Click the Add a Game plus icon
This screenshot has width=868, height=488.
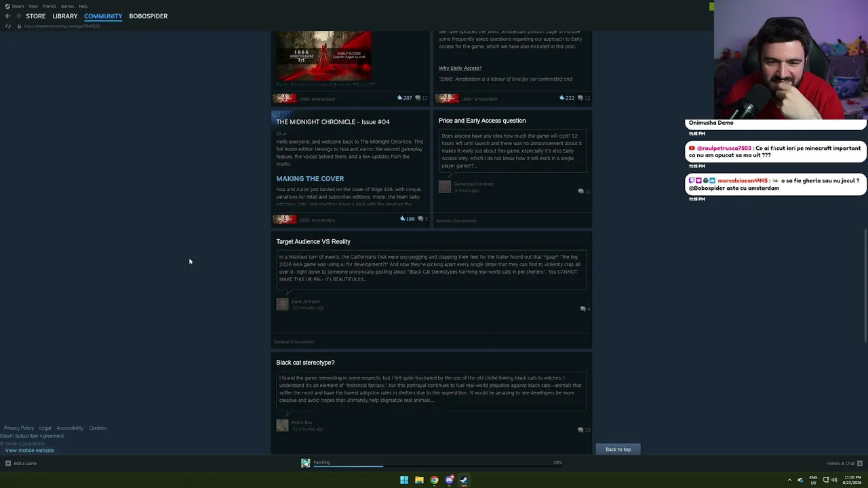click(8, 464)
